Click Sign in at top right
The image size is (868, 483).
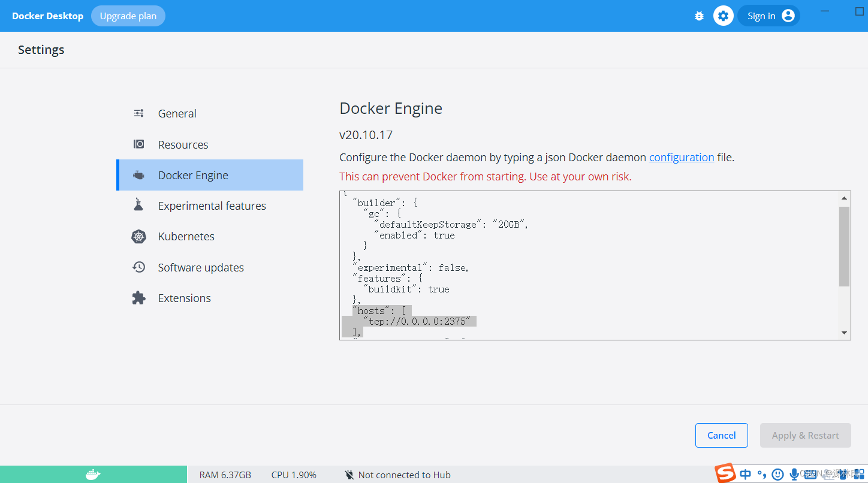coord(769,16)
